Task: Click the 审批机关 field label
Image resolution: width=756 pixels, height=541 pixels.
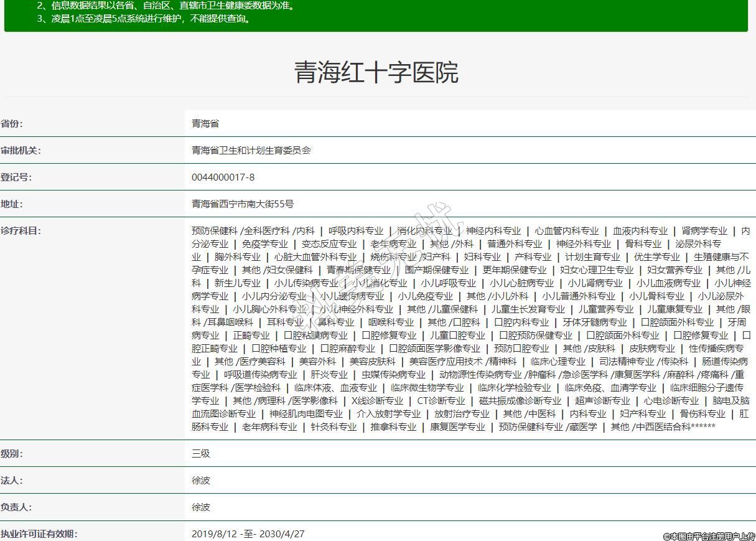Action: pyautogui.click(x=21, y=150)
